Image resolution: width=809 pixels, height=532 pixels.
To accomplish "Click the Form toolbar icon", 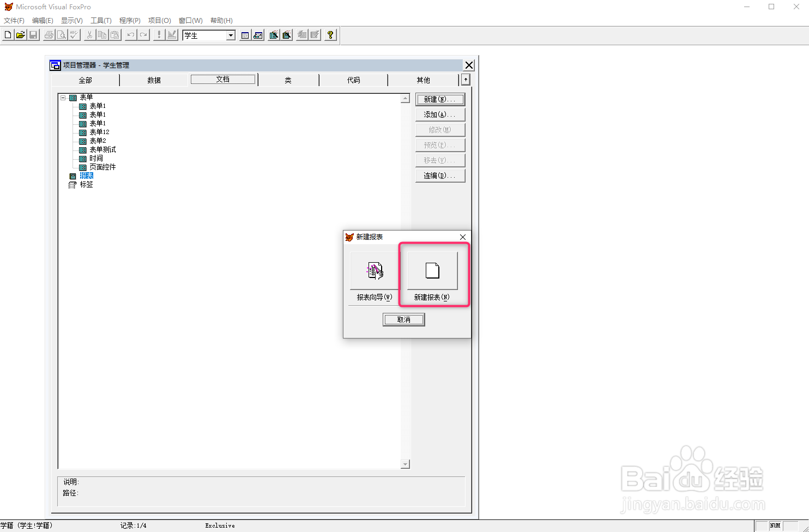I will pos(274,35).
